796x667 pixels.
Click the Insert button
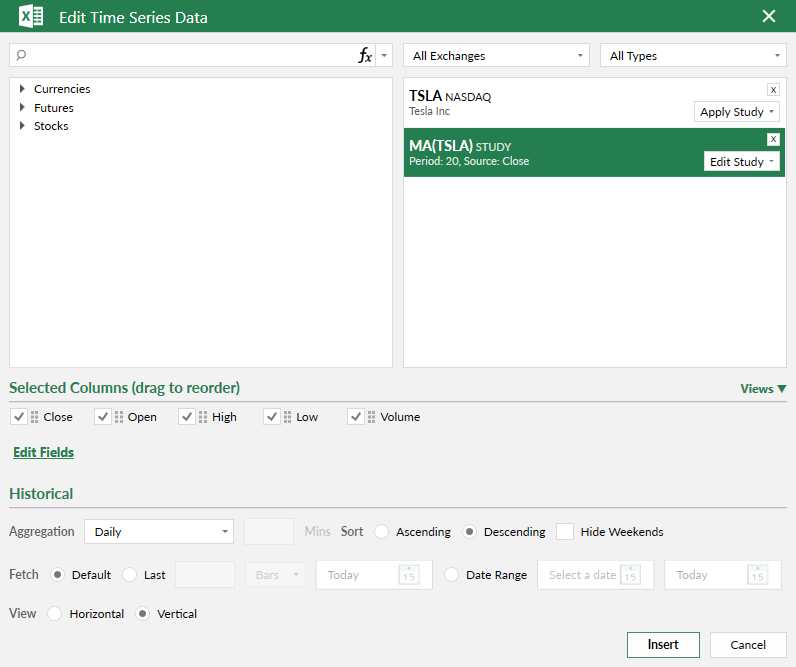click(x=663, y=645)
